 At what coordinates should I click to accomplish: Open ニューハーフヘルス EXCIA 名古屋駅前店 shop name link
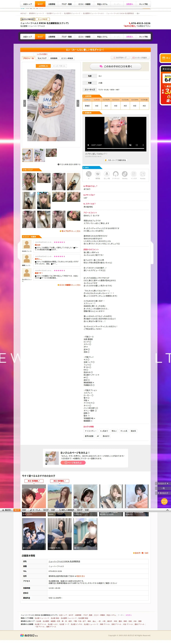[64, 561]
